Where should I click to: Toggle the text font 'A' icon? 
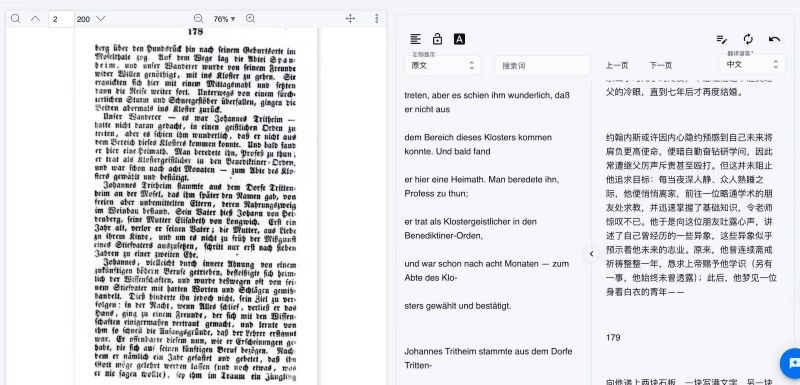point(459,39)
